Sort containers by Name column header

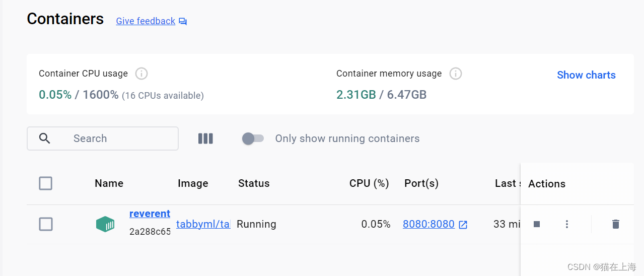point(109,183)
